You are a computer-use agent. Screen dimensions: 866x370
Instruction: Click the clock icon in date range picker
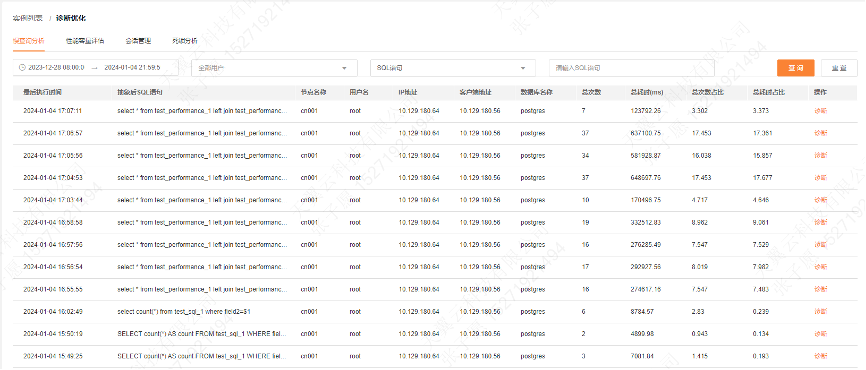[22, 68]
